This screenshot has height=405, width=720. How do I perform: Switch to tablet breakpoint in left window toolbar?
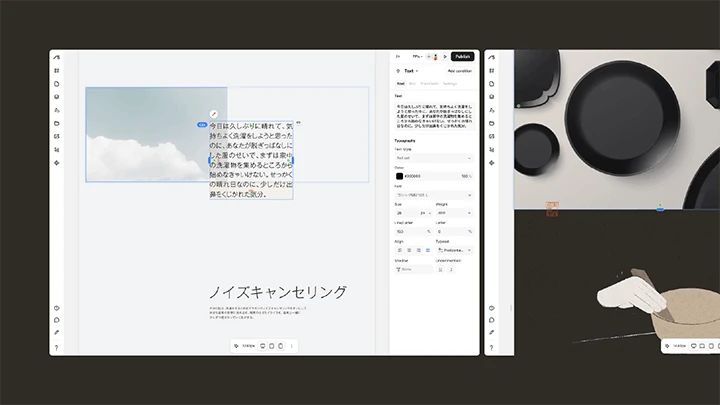tap(271, 346)
